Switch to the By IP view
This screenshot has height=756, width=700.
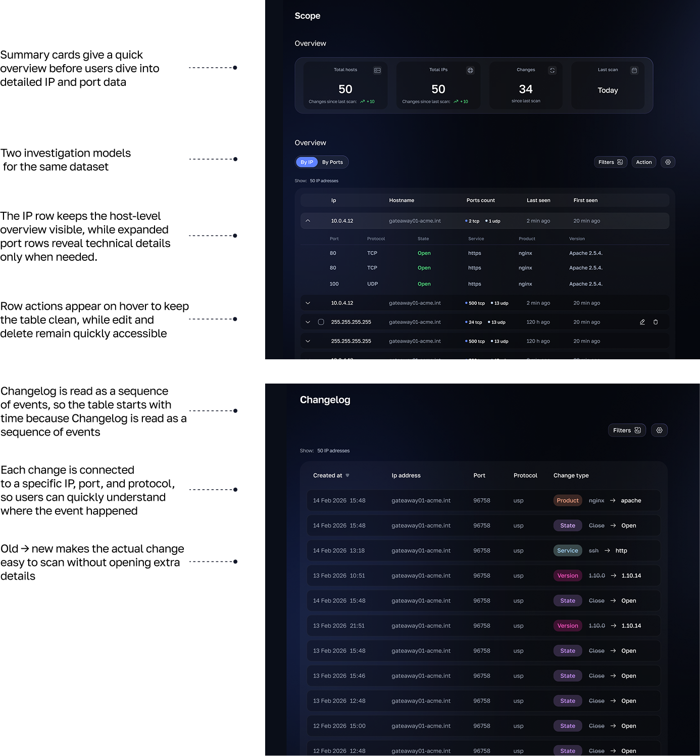click(x=307, y=162)
